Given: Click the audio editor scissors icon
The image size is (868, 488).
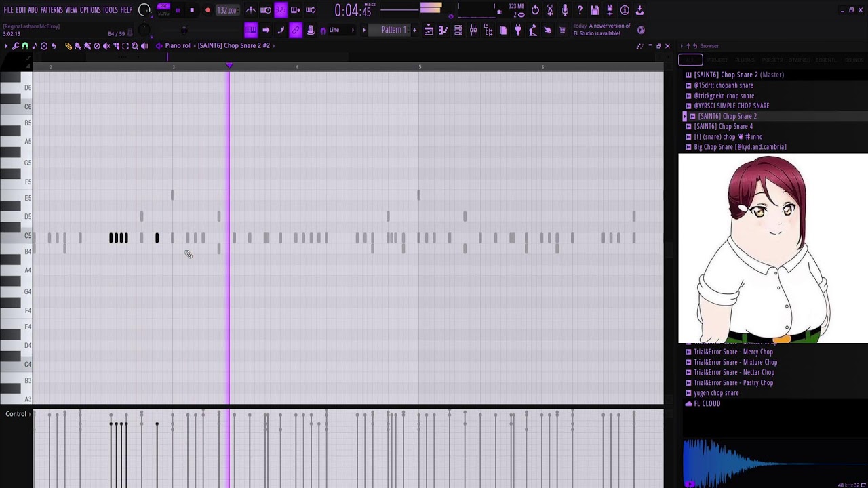Looking at the screenshot, I should [x=550, y=10].
